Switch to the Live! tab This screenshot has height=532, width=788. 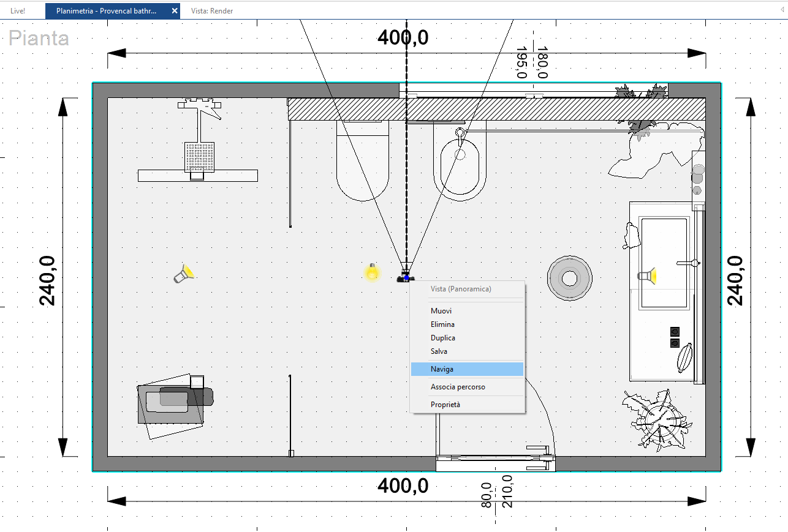tap(18, 11)
